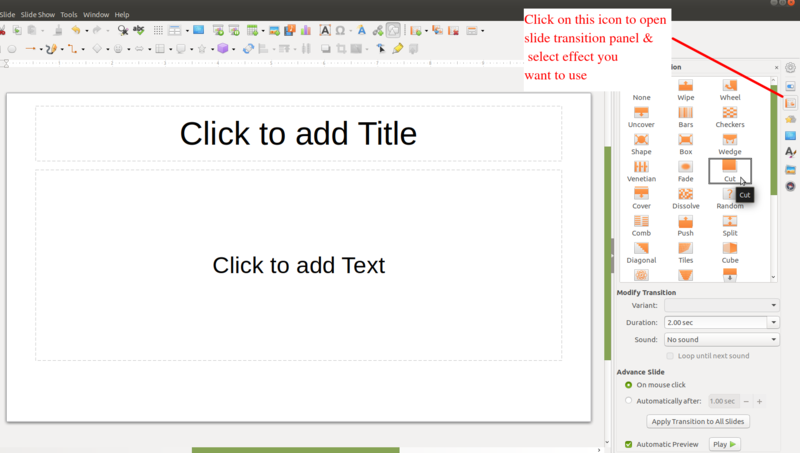Screen dimensions: 800x453
Task: Select the Push transition
Action: [686, 226]
